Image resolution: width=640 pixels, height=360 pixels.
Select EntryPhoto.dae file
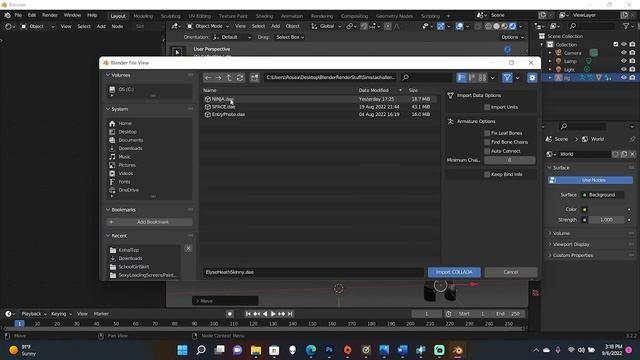(x=320, y=115)
